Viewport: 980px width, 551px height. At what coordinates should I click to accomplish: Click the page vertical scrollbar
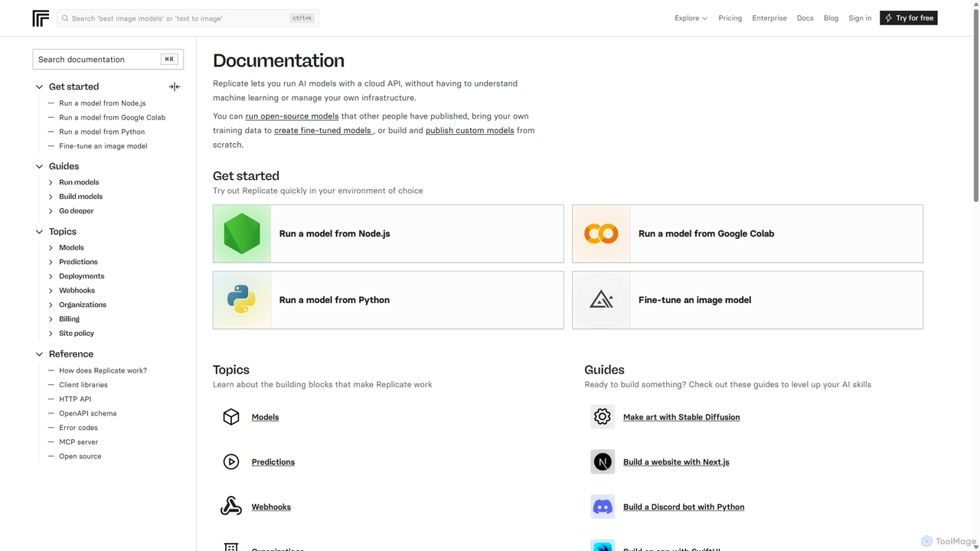[x=975, y=107]
